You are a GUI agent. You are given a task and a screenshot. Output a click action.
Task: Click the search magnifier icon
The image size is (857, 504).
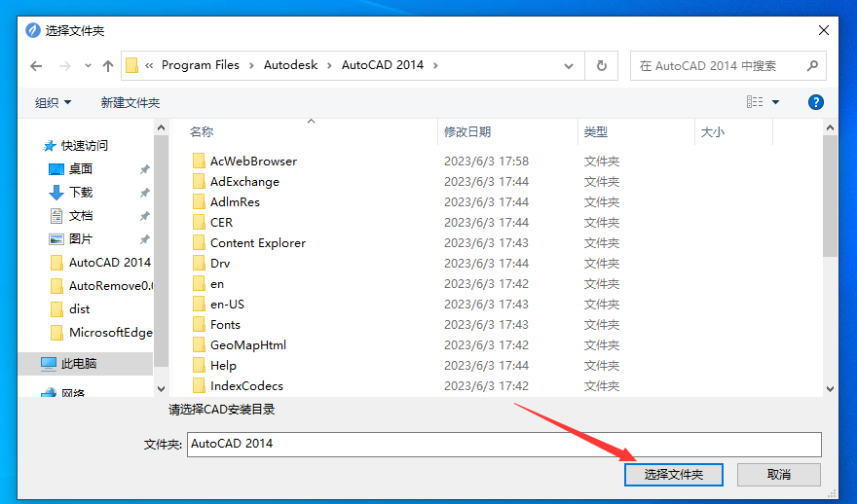point(812,66)
